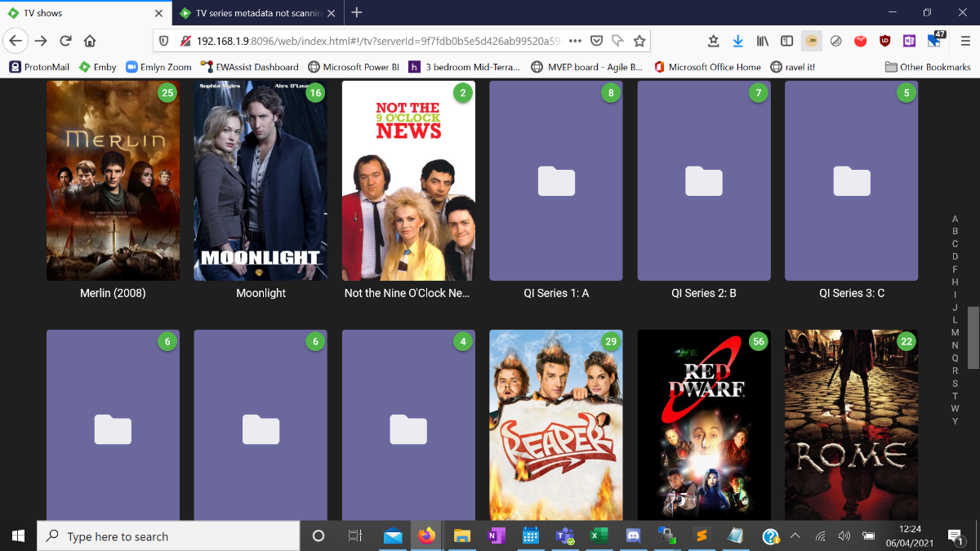Open Mail app from the taskbar
Viewport: 980px width, 551px height.
393,536
